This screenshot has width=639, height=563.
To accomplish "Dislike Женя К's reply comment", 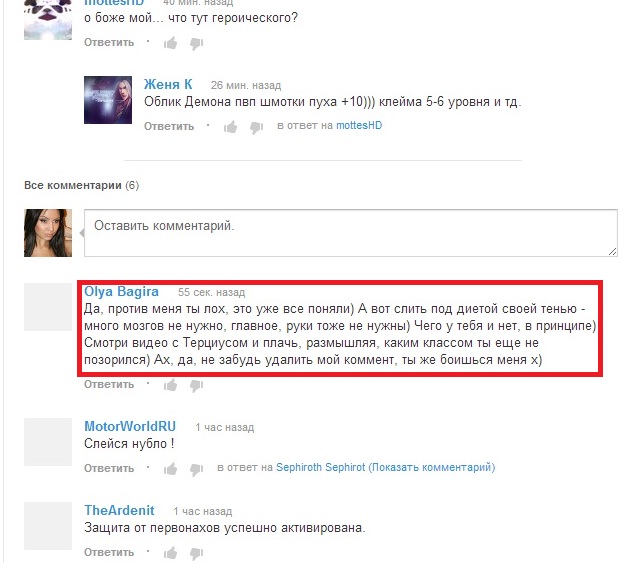I will [x=256, y=128].
